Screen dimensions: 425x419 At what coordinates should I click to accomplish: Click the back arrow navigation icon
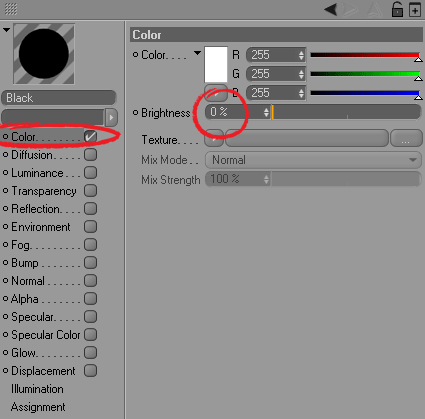(331, 9)
